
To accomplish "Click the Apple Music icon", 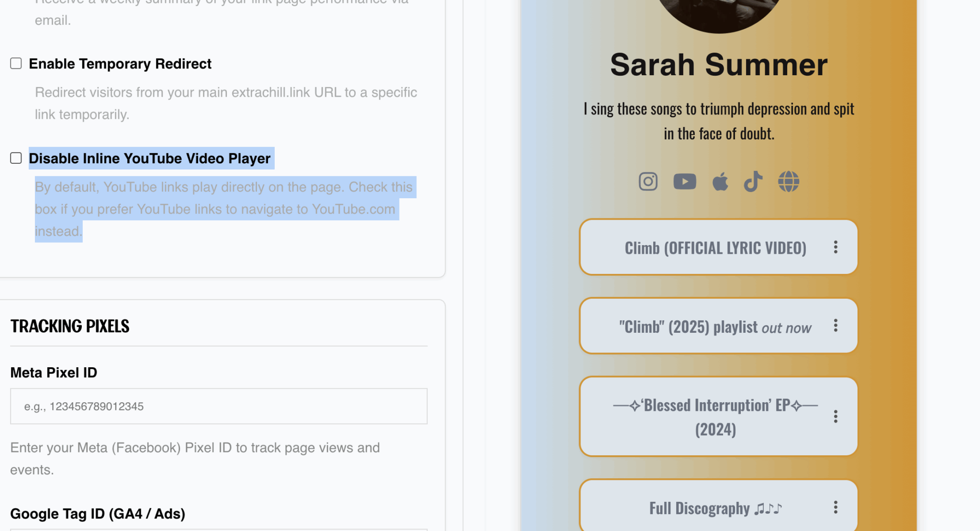I will coord(720,181).
